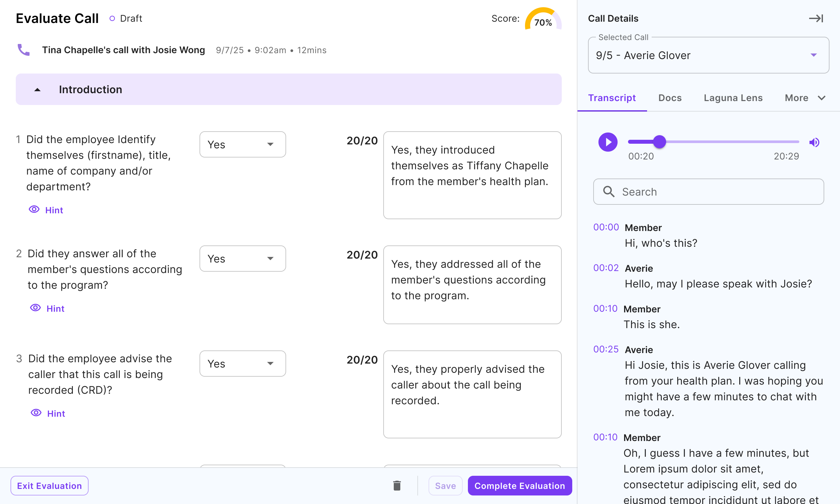Click 'Hello, may I please speak with Josie?'

coord(718,284)
